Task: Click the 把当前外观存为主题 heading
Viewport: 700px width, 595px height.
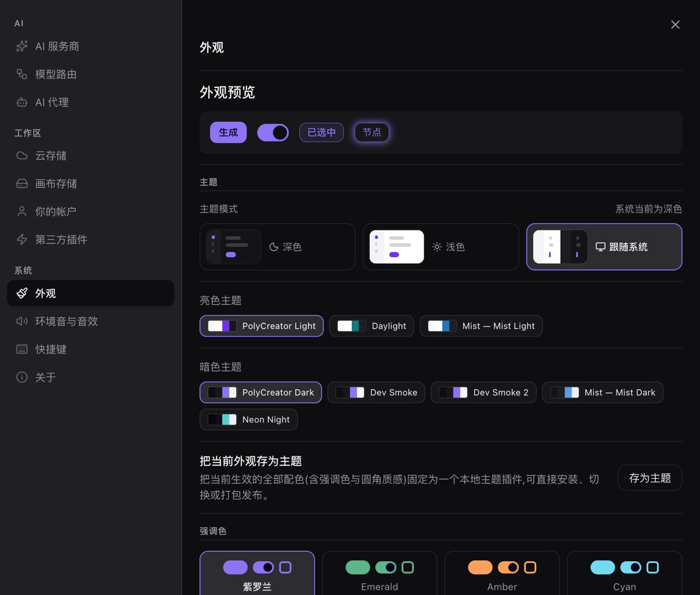Action: point(251,461)
